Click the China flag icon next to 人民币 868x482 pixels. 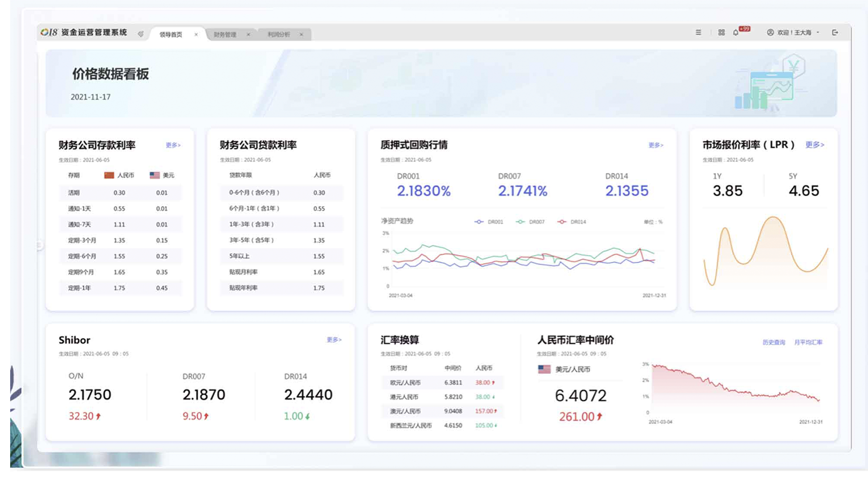pyautogui.click(x=108, y=175)
